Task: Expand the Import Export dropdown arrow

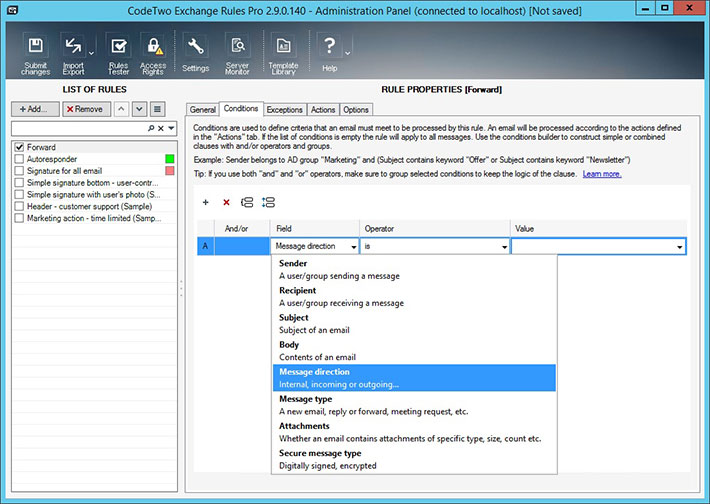Action: click(91, 53)
